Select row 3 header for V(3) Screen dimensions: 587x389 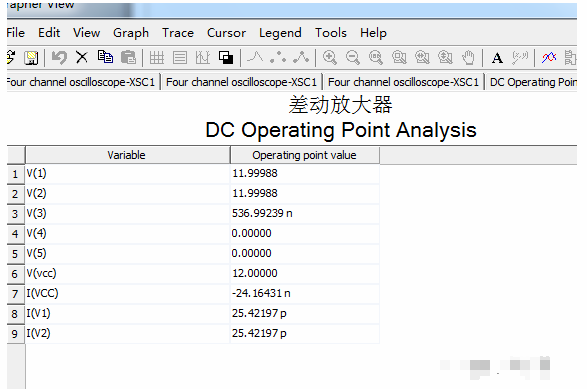click(15, 214)
